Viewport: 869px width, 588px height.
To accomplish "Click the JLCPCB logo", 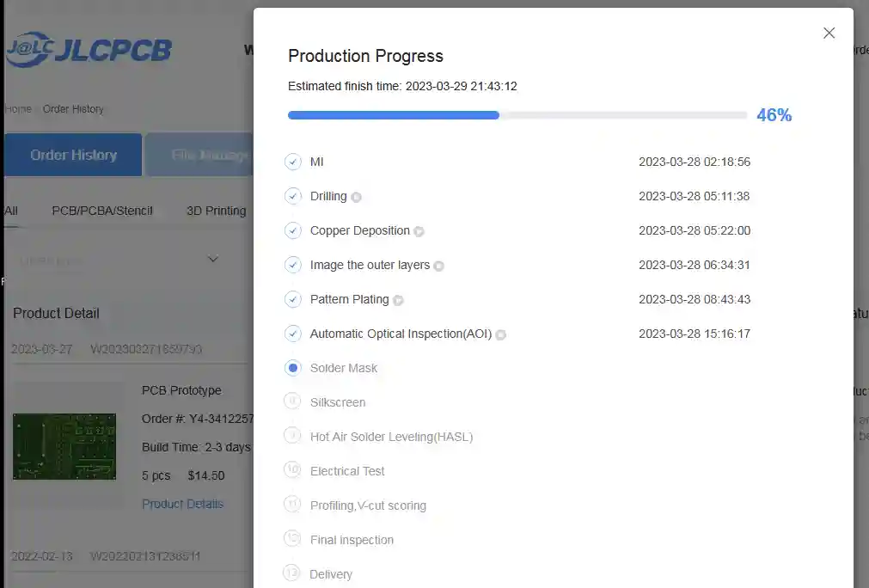I will [x=89, y=50].
